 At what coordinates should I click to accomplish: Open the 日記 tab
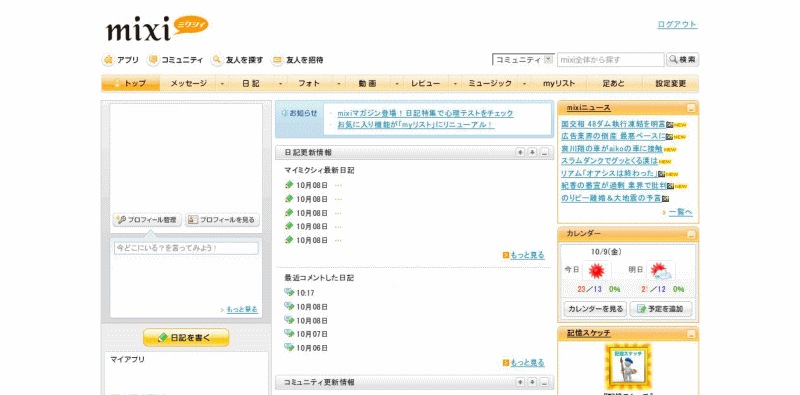(251, 84)
